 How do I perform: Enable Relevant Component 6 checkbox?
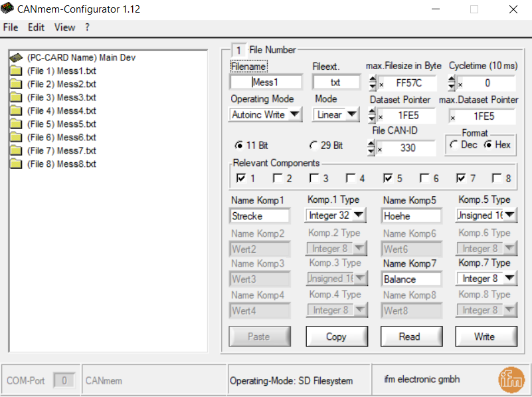(x=424, y=178)
